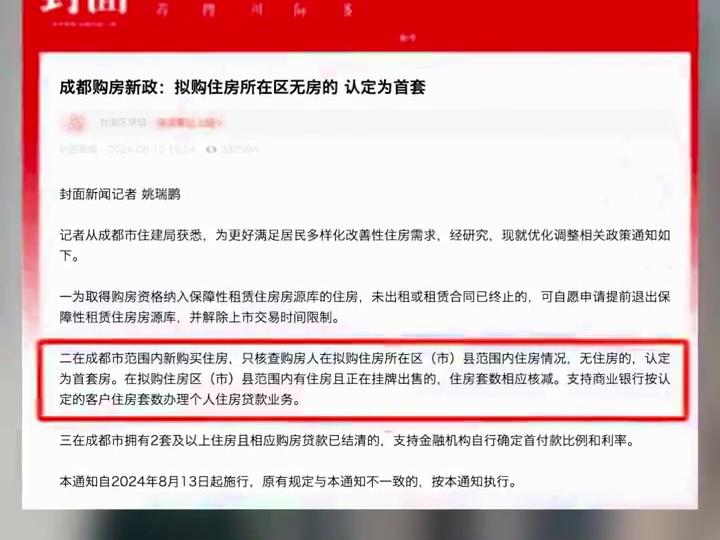The image size is (720, 540).
Task: Select the last header navigation item
Action: pyautogui.click(x=348, y=10)
